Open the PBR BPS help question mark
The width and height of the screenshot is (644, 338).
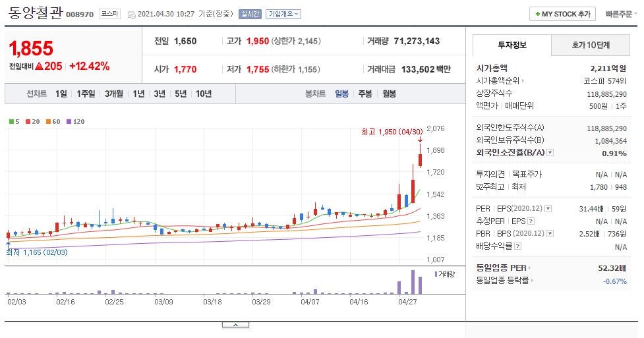(x=550, y=234)
